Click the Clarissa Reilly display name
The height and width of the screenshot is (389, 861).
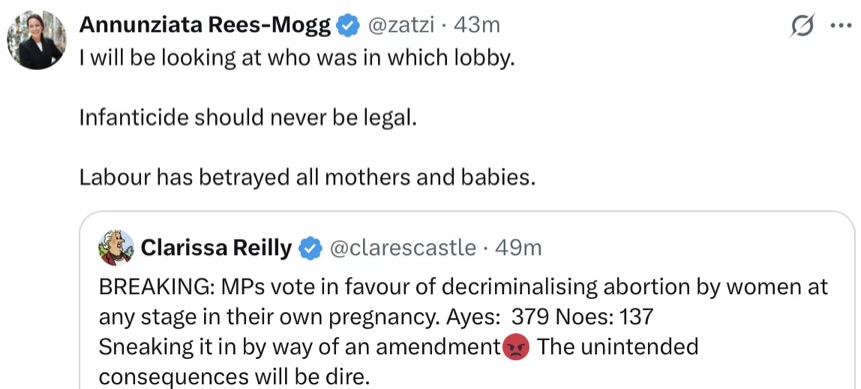tap(217, 248)
